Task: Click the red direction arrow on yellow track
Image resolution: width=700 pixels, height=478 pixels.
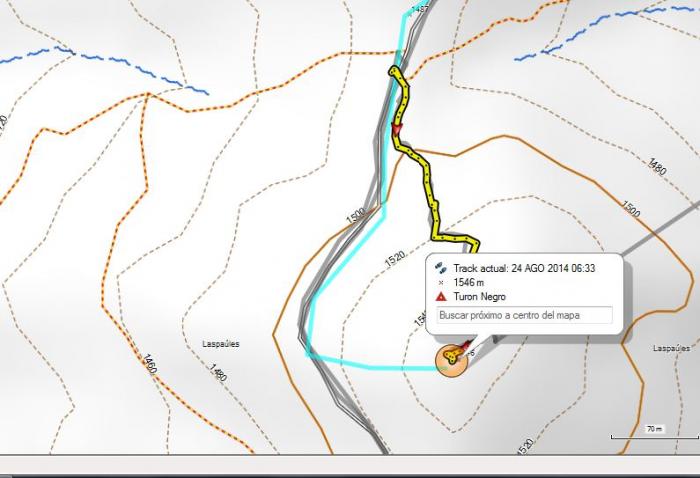Action: [x=396, y=129]
